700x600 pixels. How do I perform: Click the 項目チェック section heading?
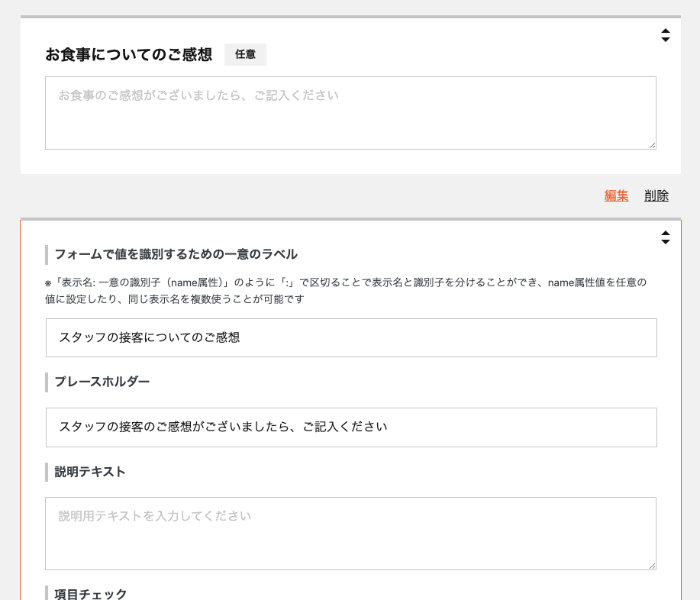click(x=90, y=594)
